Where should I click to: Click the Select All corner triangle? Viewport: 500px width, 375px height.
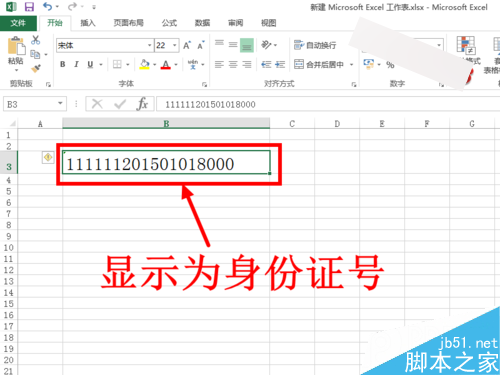coord(12,124)
